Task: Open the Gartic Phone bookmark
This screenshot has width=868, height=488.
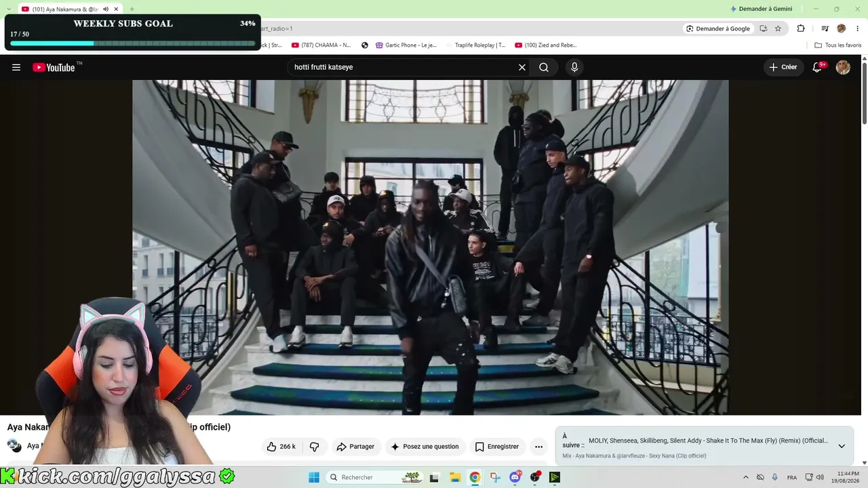Action: pos(406,45)
